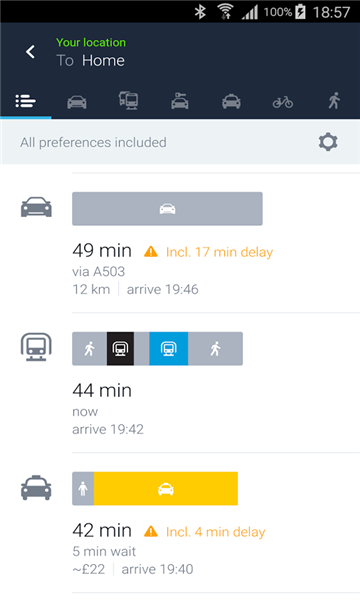Tap the blue train segment
The image size is (360, 600).
[x=168, y=349]
